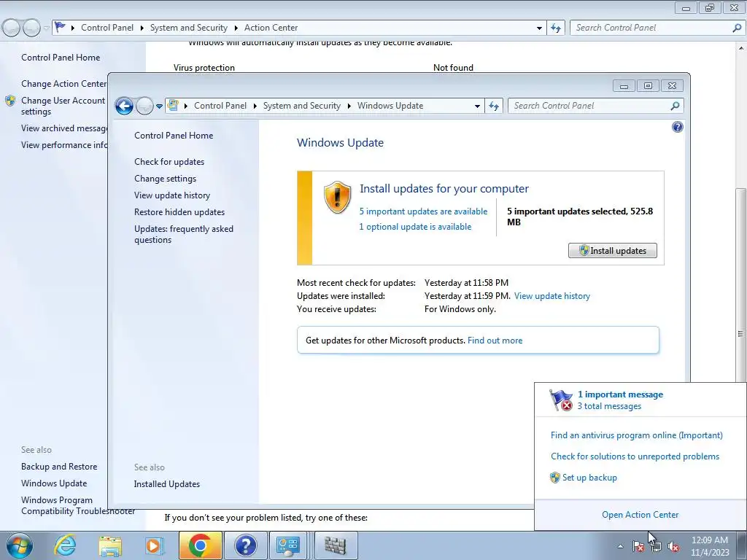The width and height of the screenshot is (747, 560).
Task: Click Open Action Center link
Action: [640, 515]
